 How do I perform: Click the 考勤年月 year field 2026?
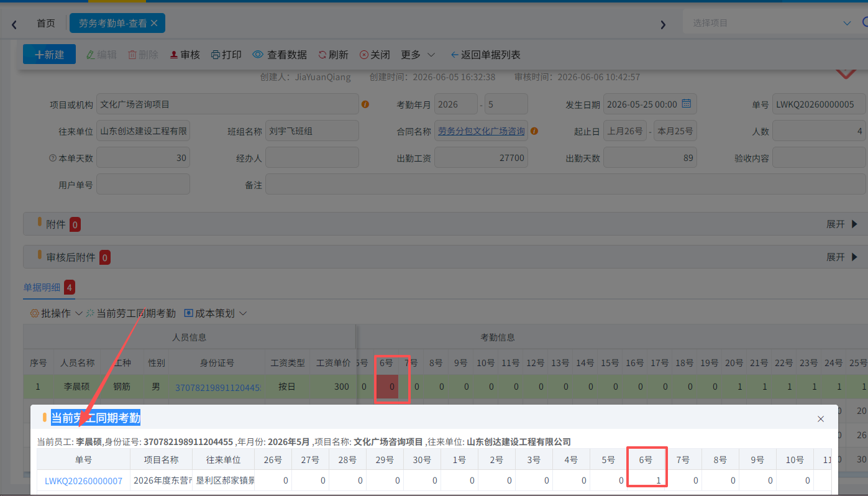(456, 104)
